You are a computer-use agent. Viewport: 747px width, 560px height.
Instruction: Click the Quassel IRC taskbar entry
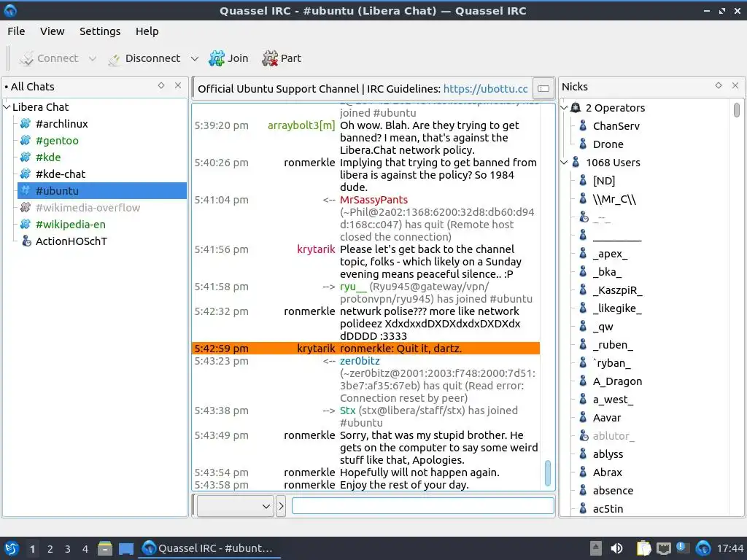[x=209, y=548]
